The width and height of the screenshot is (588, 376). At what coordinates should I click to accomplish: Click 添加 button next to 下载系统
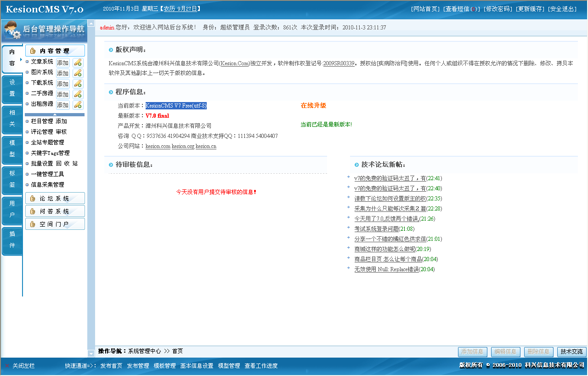(x=63, y=84)
